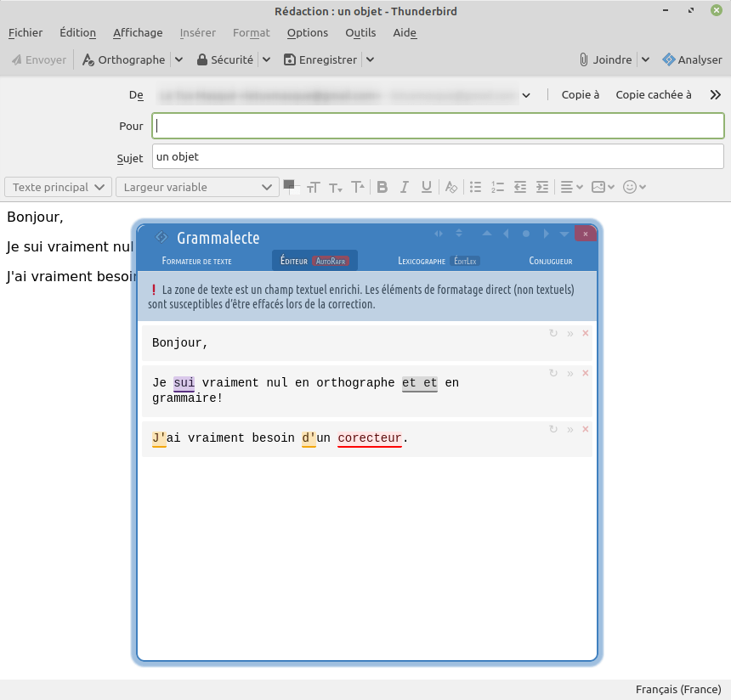Viewport: 731px width, 700px height.
Task: Toggle numbered list
Action: click(497, 188)
